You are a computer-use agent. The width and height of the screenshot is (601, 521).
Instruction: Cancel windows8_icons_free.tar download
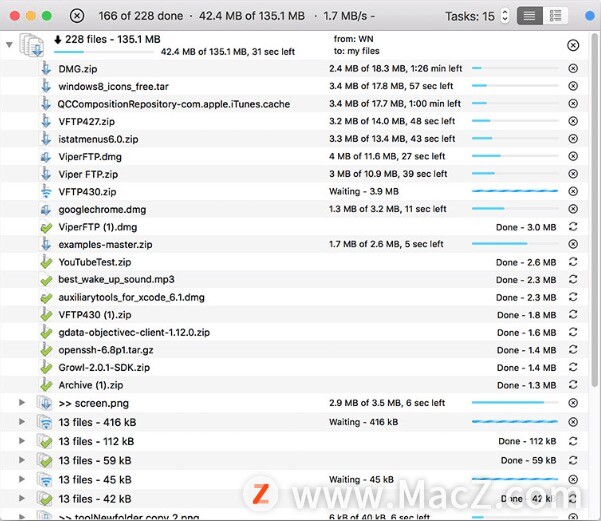(573, 86)
